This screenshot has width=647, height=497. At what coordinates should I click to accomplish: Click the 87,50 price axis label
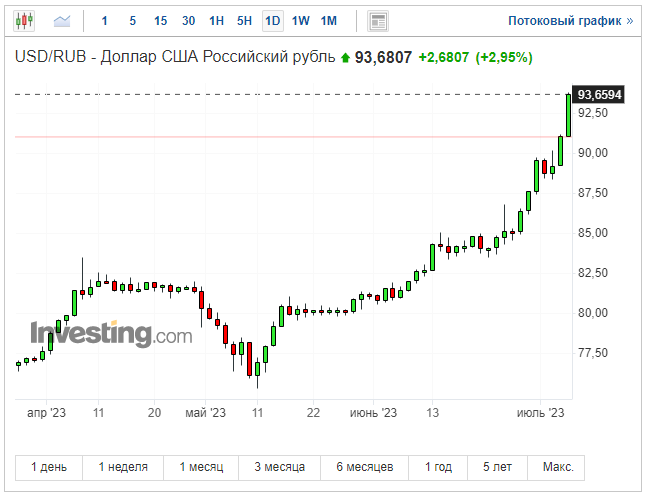coord(593,193)
